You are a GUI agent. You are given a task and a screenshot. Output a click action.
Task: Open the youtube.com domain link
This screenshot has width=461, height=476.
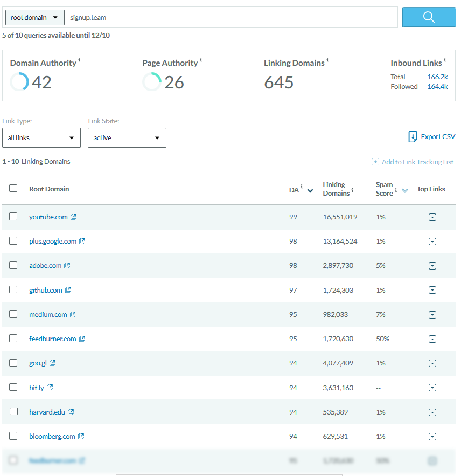48,217
